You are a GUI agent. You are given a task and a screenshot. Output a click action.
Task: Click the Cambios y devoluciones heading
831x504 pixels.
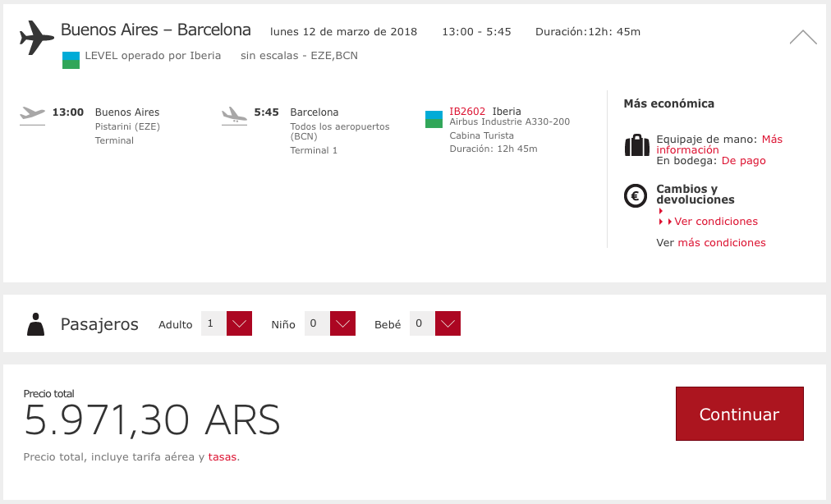696,195
